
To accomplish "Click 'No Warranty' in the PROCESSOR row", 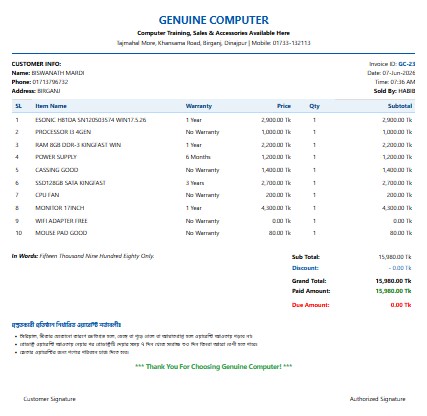I will 202,132.
